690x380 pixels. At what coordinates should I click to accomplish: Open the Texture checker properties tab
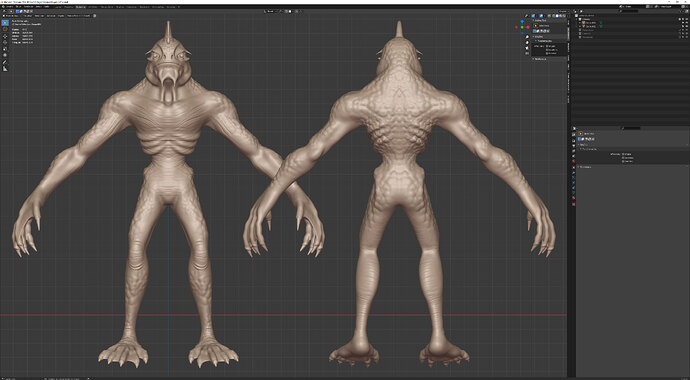(x=574, y=204)
